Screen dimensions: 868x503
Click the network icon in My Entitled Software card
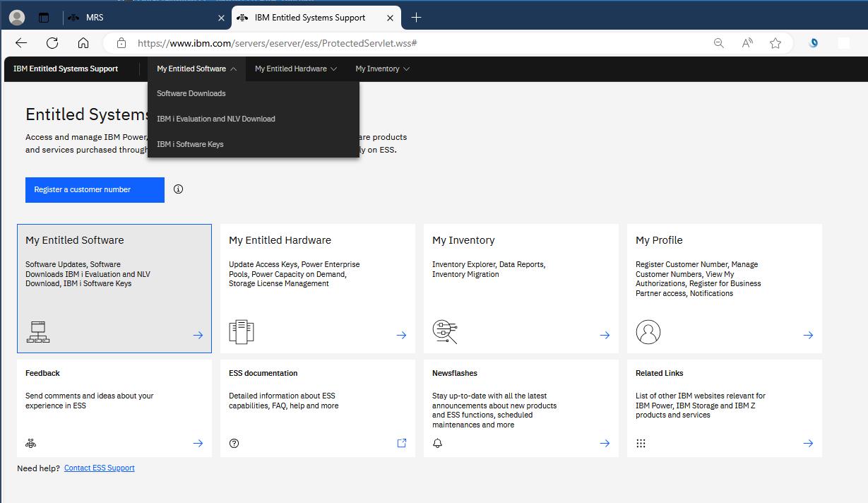tap(37, 332)
